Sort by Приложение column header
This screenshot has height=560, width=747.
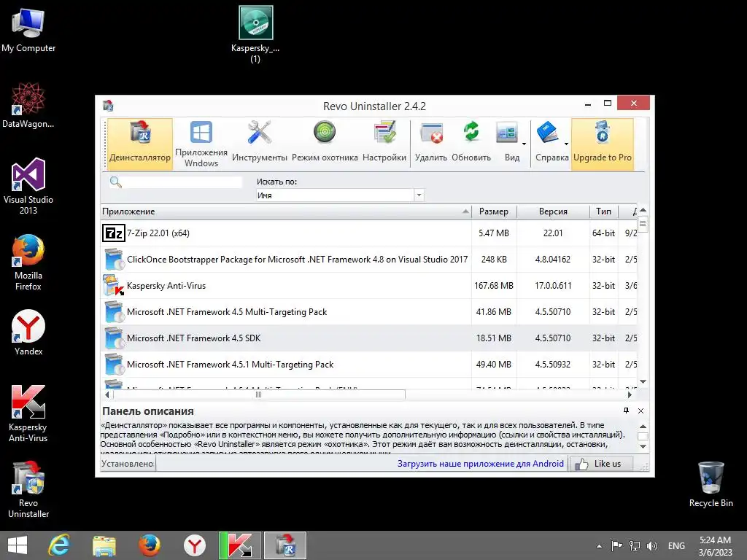[286, 211]
